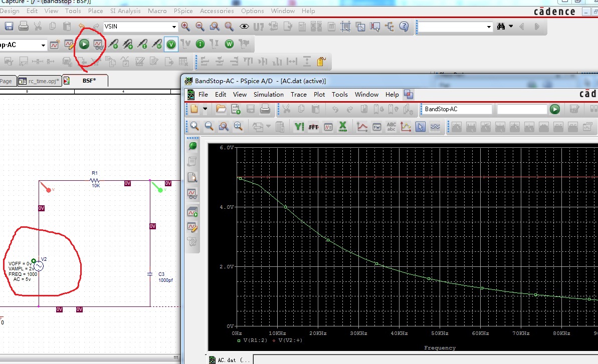Undo last action in Capture
The height and width of the screenshot is (364, 598).
point(81,26)
